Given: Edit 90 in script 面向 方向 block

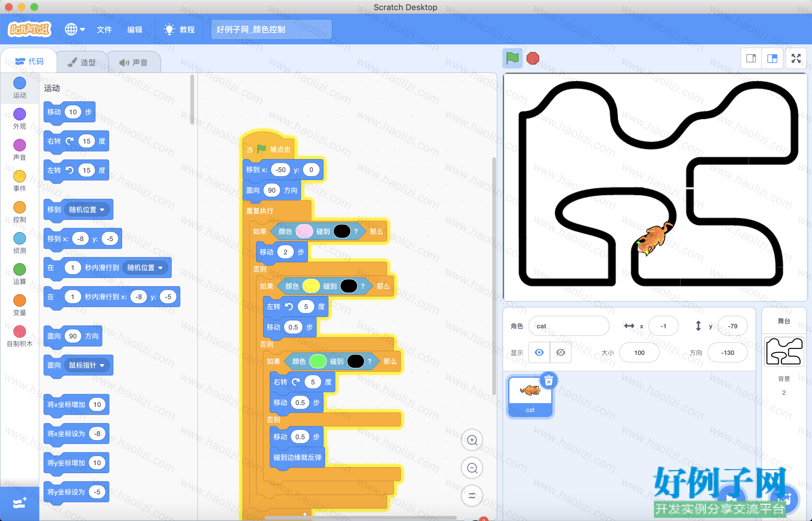Looking at the screenshot, I should tap(272, 190).
